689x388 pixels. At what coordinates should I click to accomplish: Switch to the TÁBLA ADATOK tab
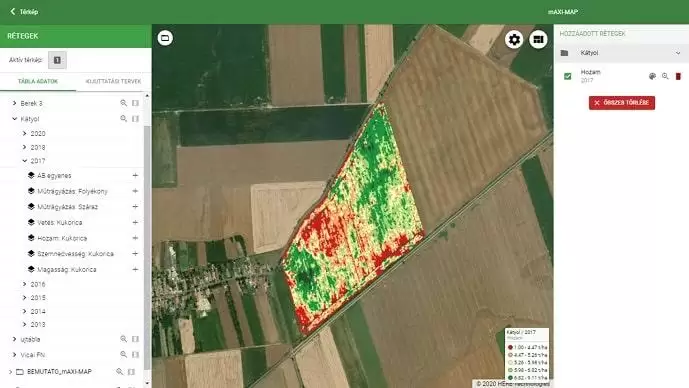tap(38, 81)
